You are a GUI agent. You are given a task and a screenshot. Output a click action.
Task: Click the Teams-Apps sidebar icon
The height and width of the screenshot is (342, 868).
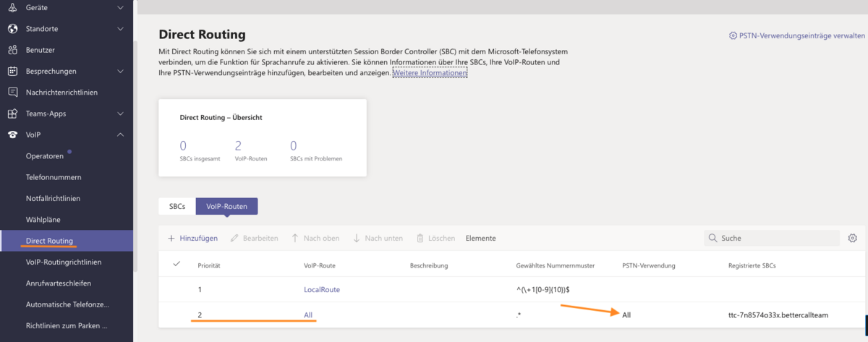tap(12, 114)
